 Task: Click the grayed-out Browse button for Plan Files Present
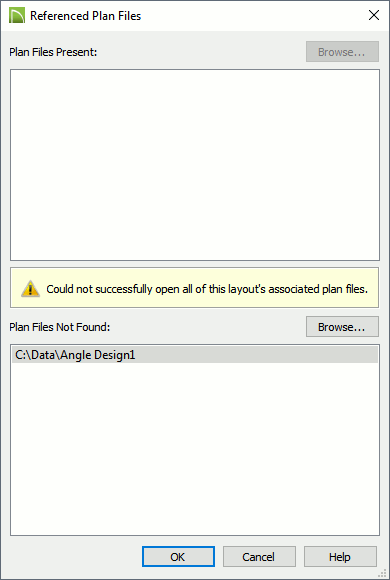pos(342,51)
